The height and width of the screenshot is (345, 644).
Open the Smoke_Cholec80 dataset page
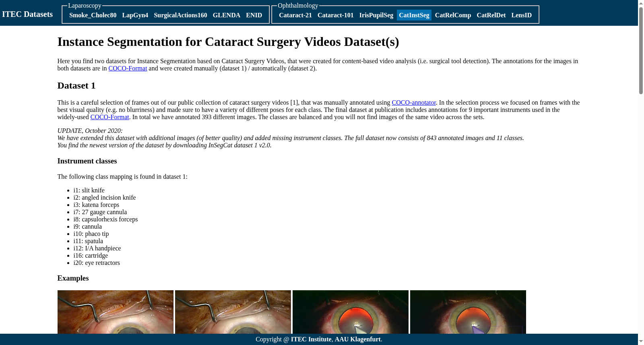point(93,15)
